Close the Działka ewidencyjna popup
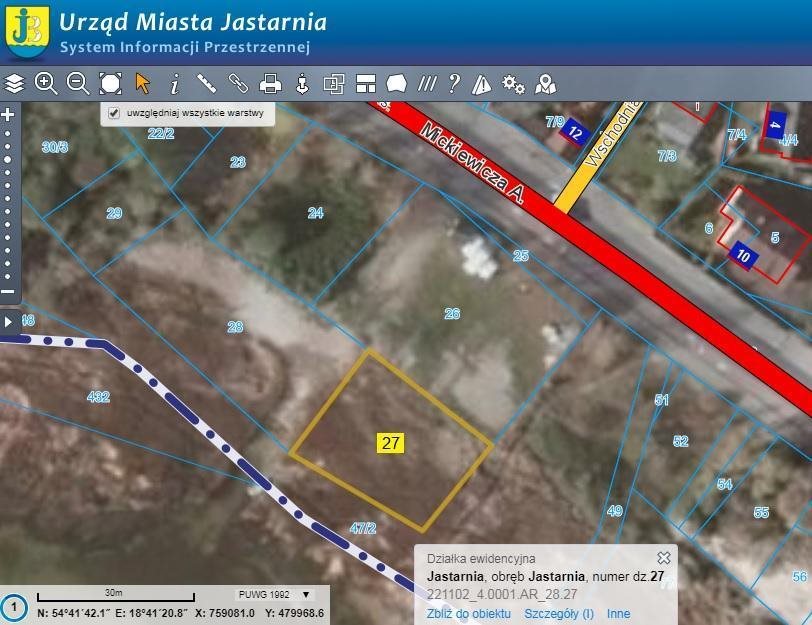Screen dimensions: 812x625 point(663,558)
